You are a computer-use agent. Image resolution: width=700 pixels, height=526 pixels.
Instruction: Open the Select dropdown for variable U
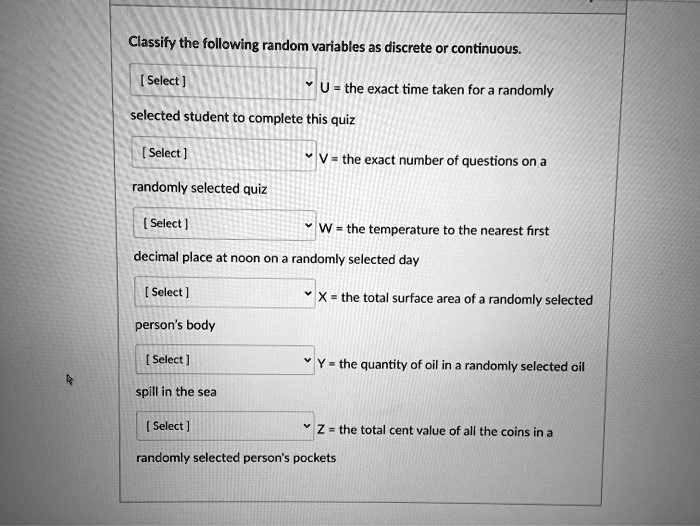[x=223, y=82]
